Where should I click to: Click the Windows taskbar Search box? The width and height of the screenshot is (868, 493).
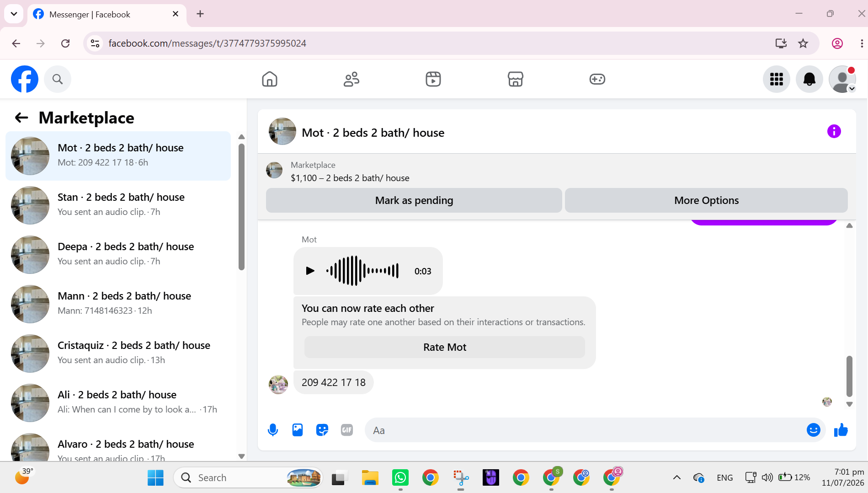[x=248, y=478]
